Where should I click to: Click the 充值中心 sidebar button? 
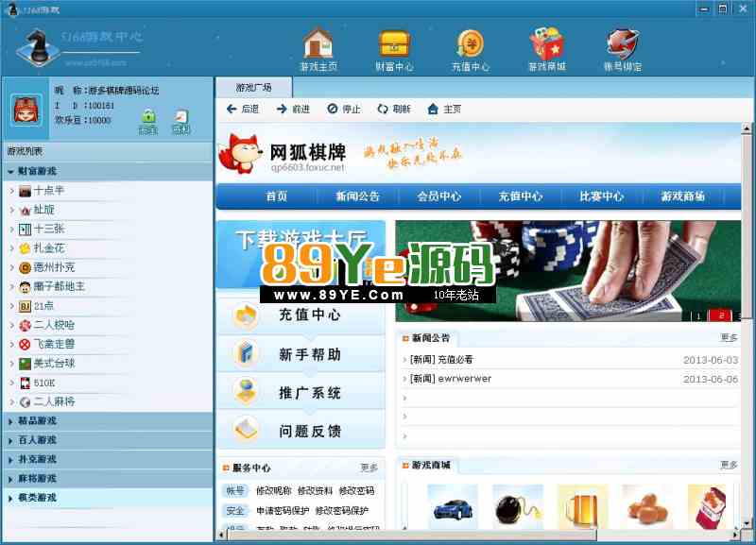click(301, 315)
